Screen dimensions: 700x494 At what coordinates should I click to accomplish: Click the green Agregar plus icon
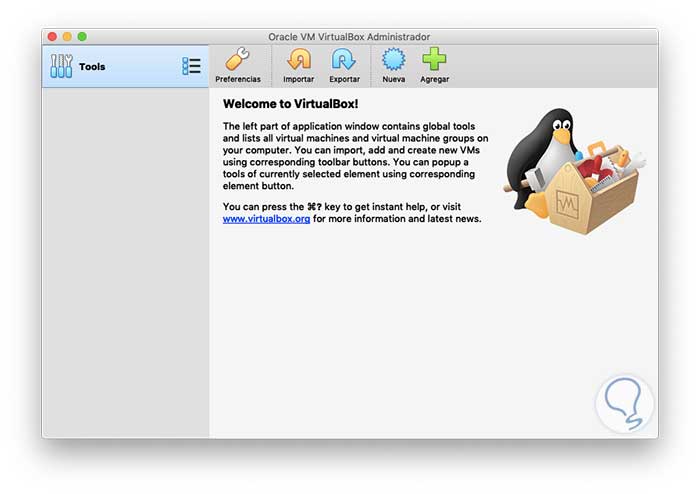434,65
